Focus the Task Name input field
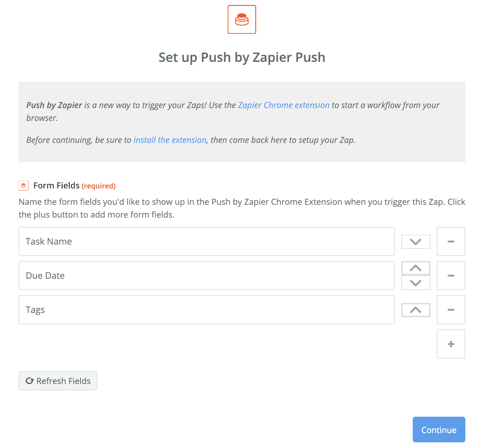 pos(206,241)
